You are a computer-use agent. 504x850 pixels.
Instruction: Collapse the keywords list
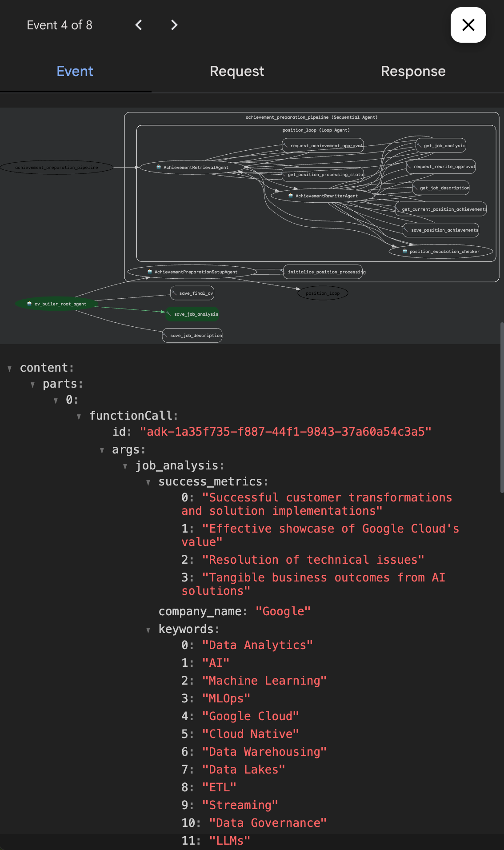click(x=148, y=630)
